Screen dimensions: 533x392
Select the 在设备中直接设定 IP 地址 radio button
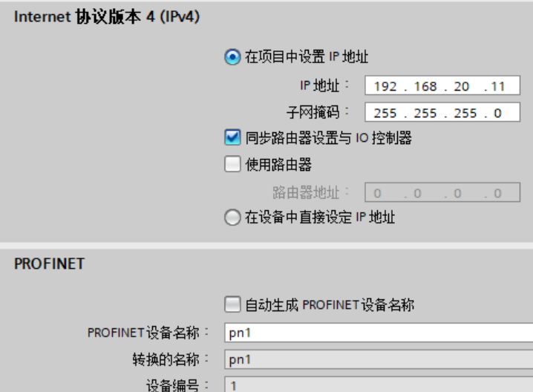point(232,218)
